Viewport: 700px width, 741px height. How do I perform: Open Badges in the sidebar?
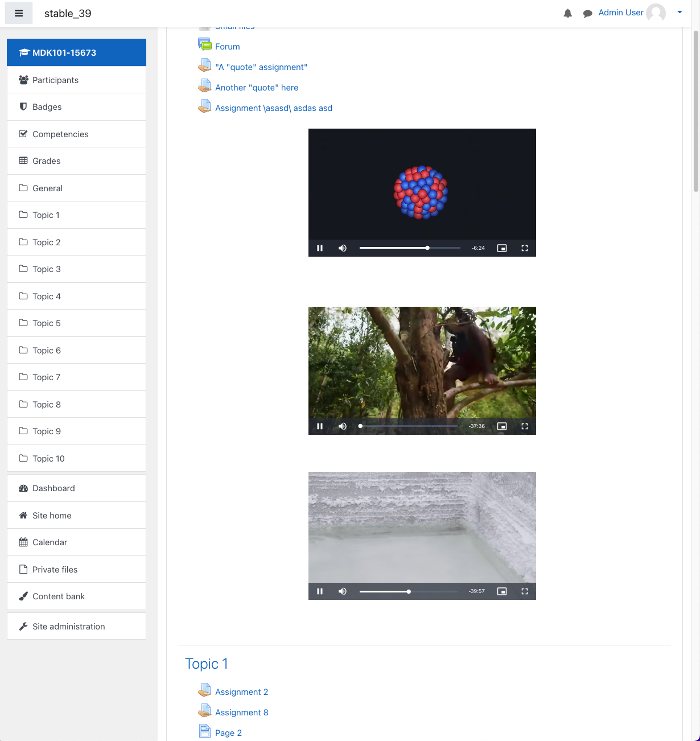pos(76,107)
